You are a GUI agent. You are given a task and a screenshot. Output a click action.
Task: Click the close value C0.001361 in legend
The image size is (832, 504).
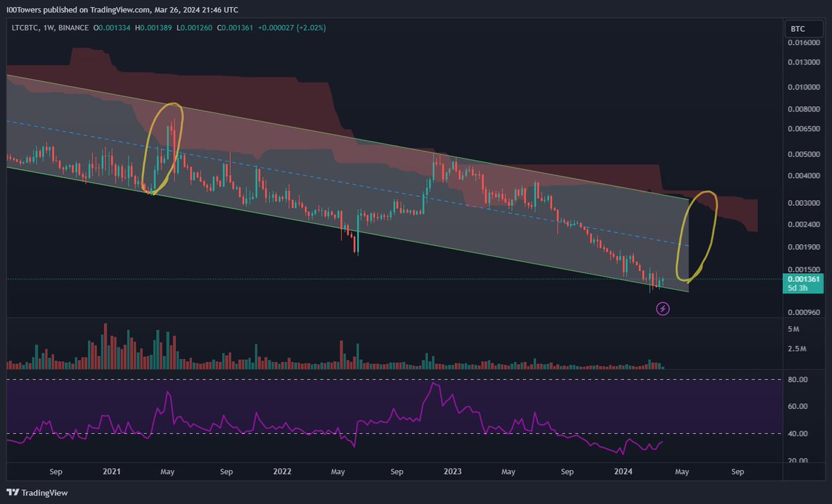coord(234,28)
